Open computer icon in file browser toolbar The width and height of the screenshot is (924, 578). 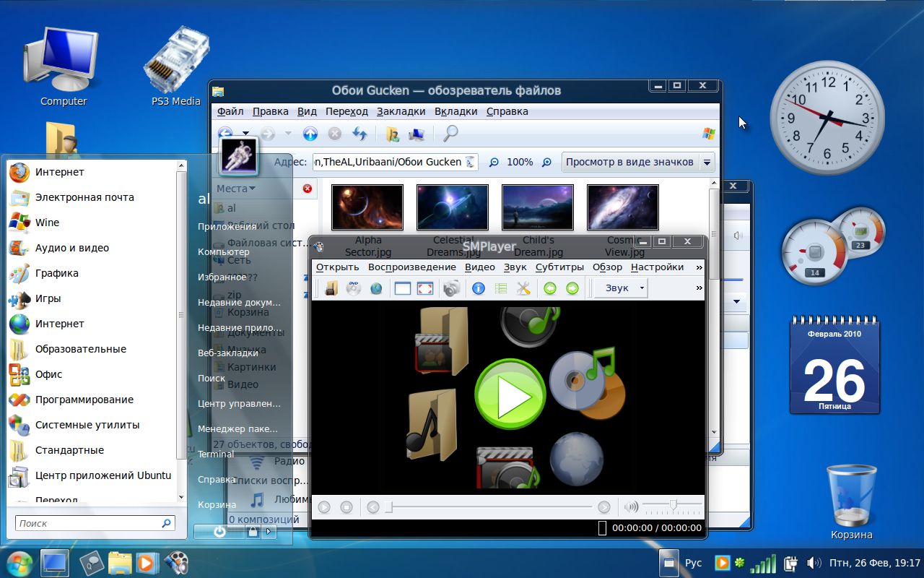(x=416, y=134)
